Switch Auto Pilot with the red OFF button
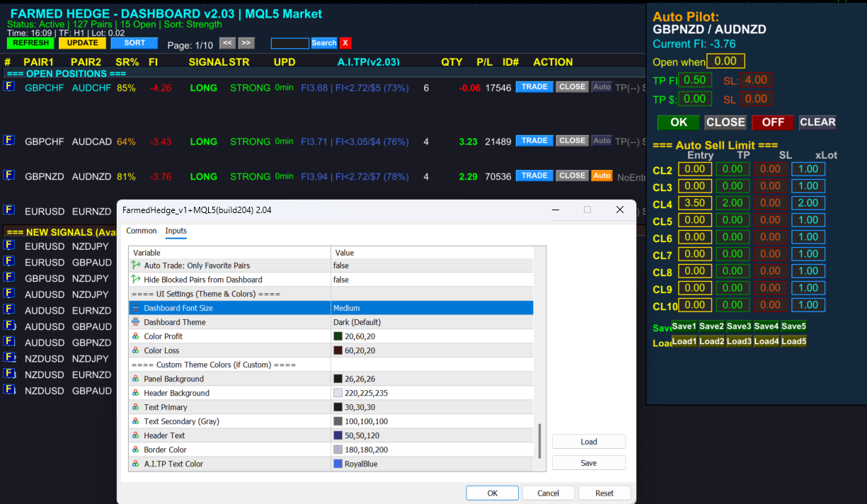 point(772,122)
